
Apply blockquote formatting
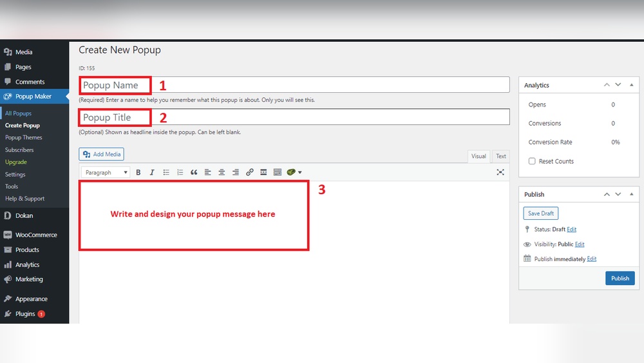tap(194, 172)
